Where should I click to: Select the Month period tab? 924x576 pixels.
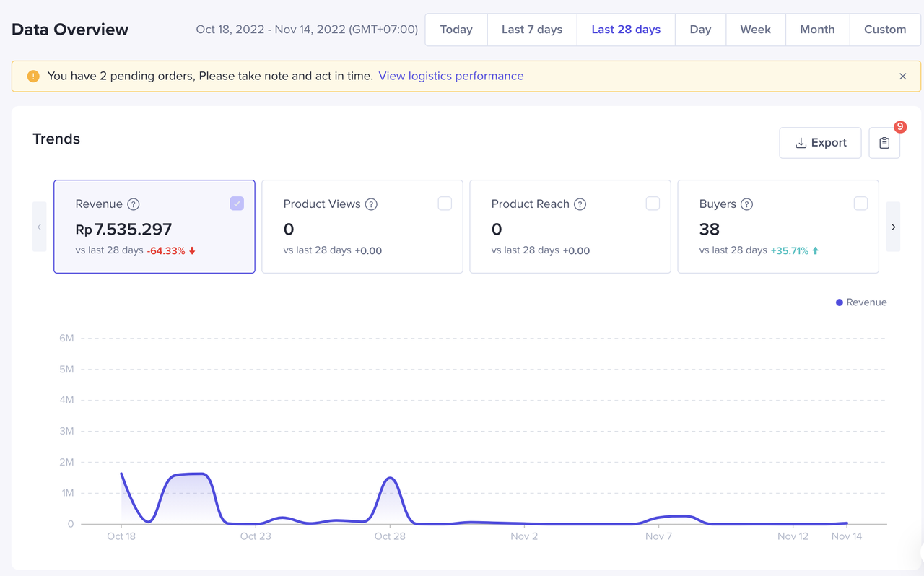point(817,30)
